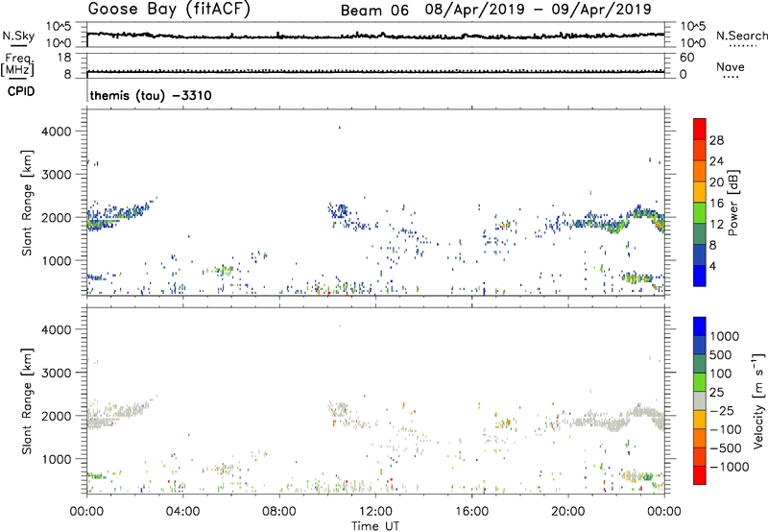Click the noise trace in N.Sky panel

tap(375, 36)
